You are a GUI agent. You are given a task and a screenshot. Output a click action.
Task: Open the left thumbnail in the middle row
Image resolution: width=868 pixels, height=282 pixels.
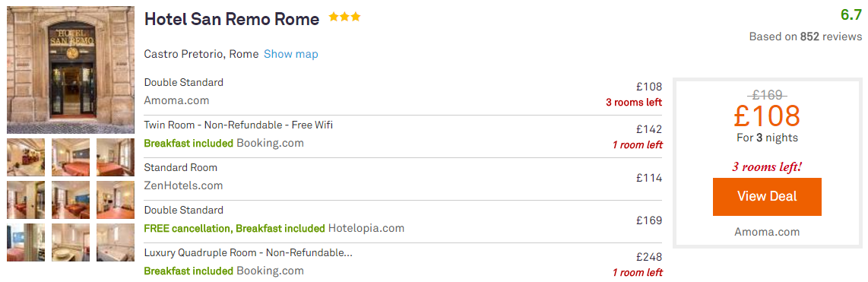click(26, 200)
